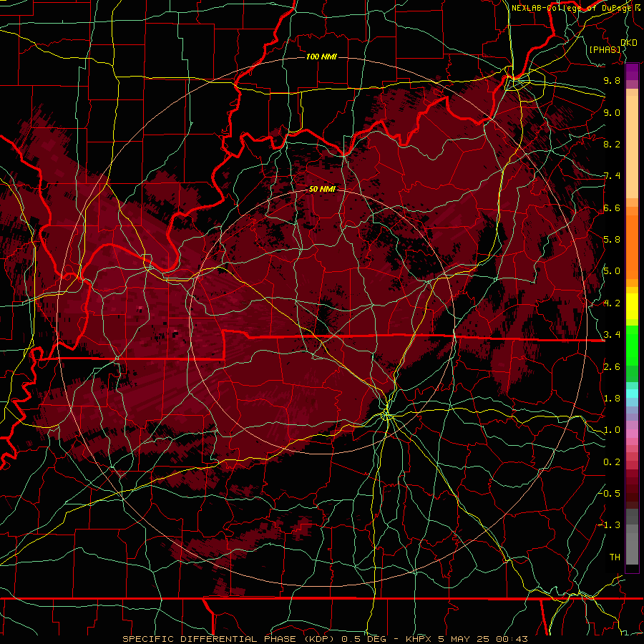Image resolution: width=644 pixels, height=644 pixels.
Task: Click the TH label on the color scale
Action: tap(615, 557)
